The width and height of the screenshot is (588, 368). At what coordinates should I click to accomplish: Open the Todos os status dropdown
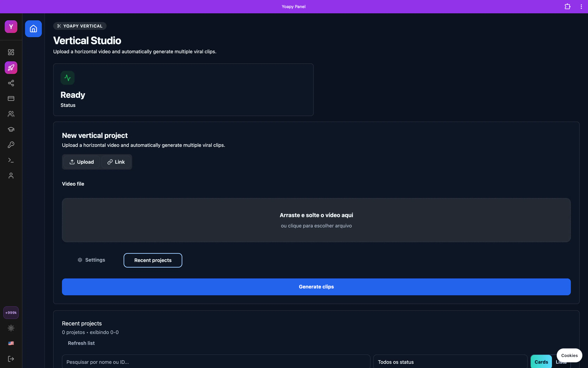click(x=450, y=362)
